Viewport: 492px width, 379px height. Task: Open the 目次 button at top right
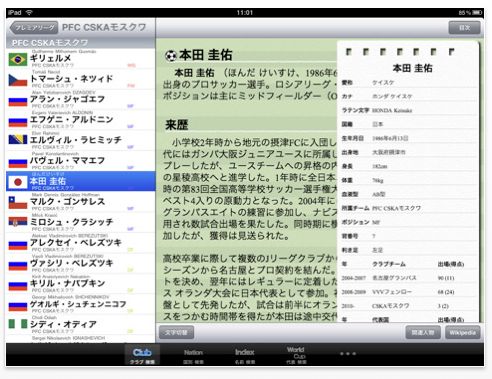coord(464,28)
